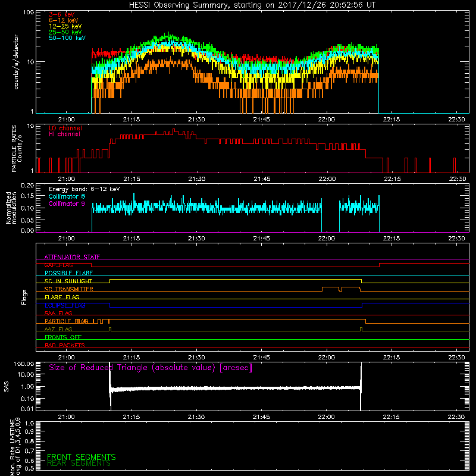The image size is (476, 476).
Task: Click the AAZ FLAG label
Action: click(58, 330)
